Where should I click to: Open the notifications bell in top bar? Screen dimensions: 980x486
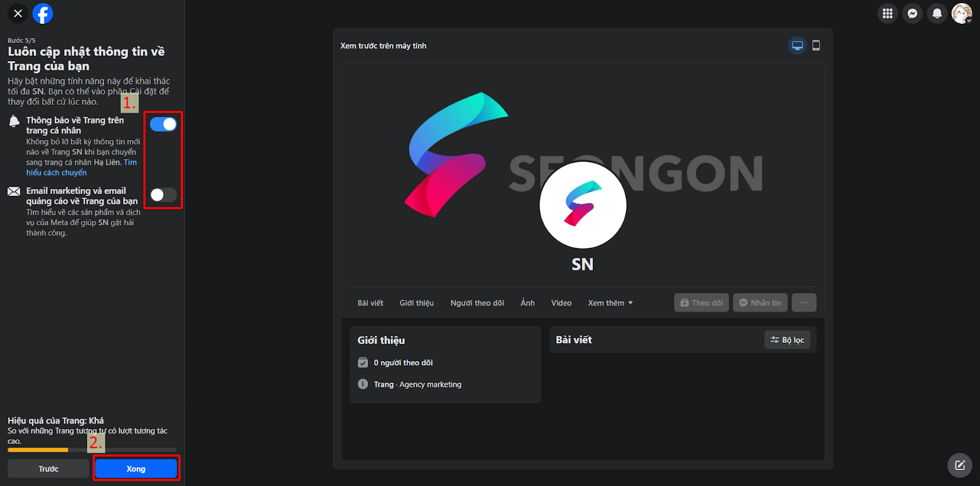(x=937, y=13)
